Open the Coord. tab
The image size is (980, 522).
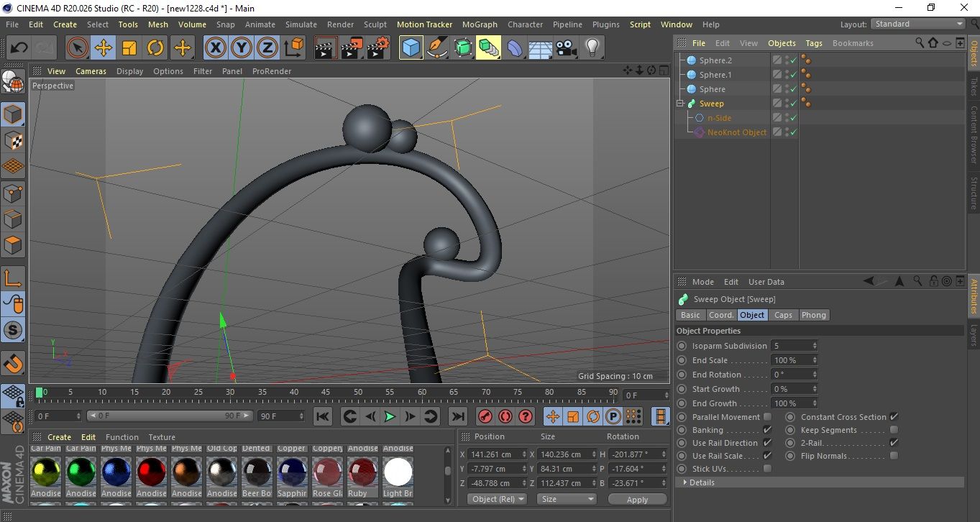click(721, 315)
